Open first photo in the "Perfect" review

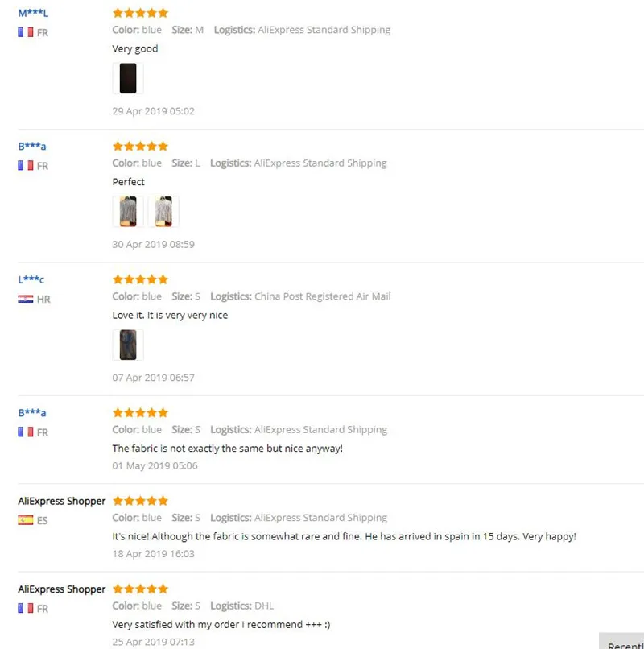click(x=128, y=212)
